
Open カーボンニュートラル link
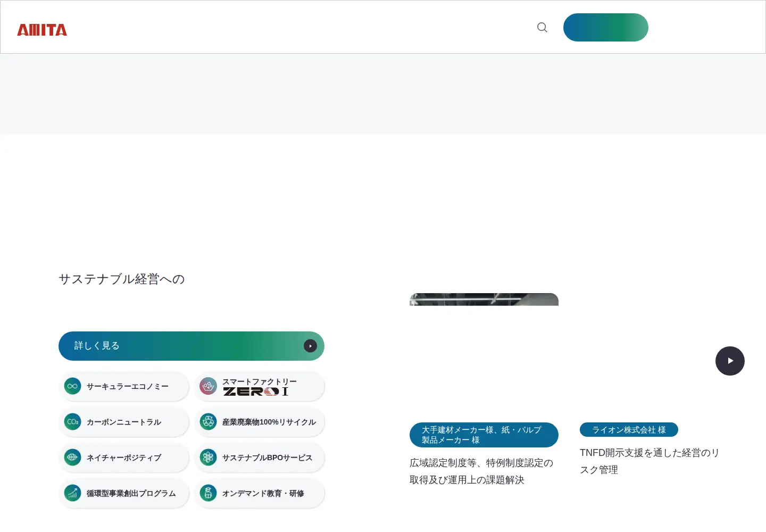124,422
